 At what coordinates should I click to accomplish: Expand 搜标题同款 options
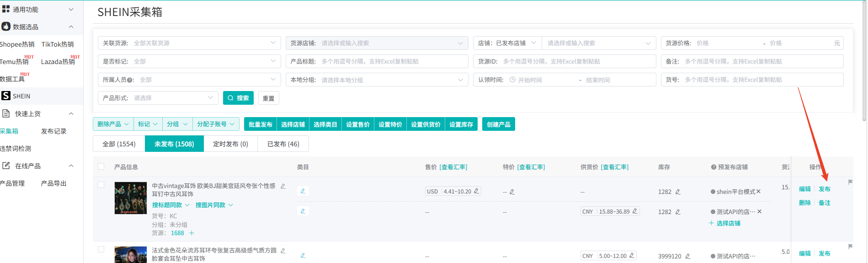point(170,205)
